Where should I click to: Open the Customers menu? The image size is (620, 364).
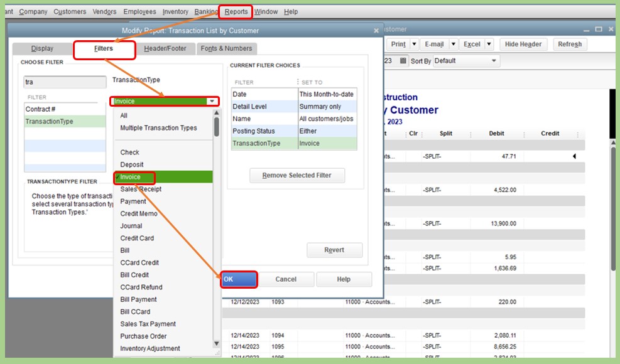pyautogui.click(x=70, y=12)
